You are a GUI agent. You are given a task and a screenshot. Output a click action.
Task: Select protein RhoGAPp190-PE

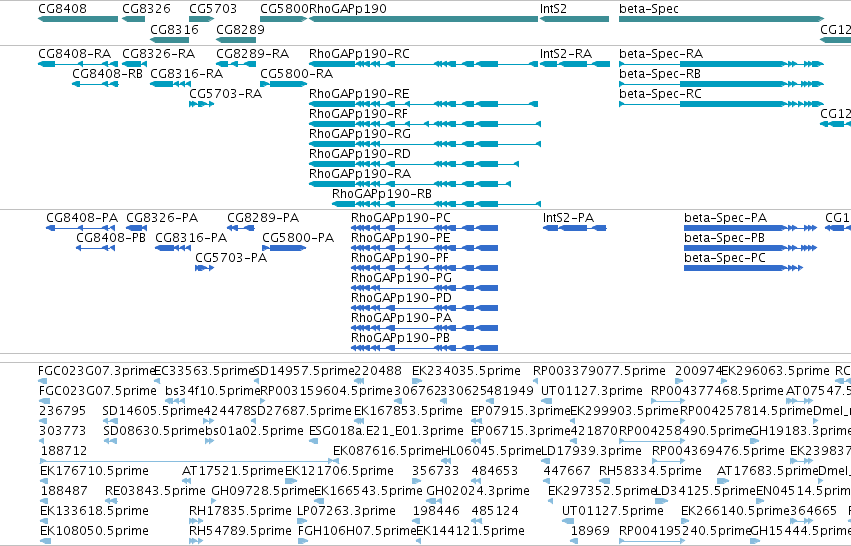(424, 248)
